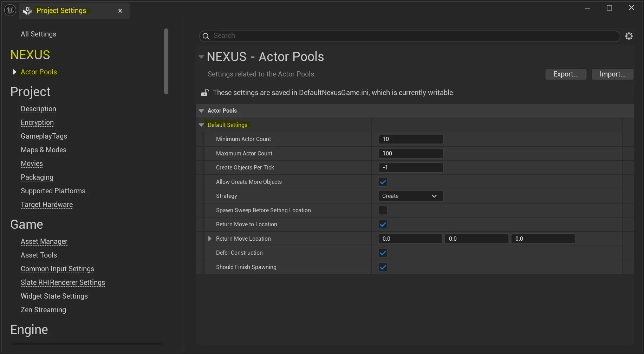Open Supported Platforms settings

[x=53, y=191]
